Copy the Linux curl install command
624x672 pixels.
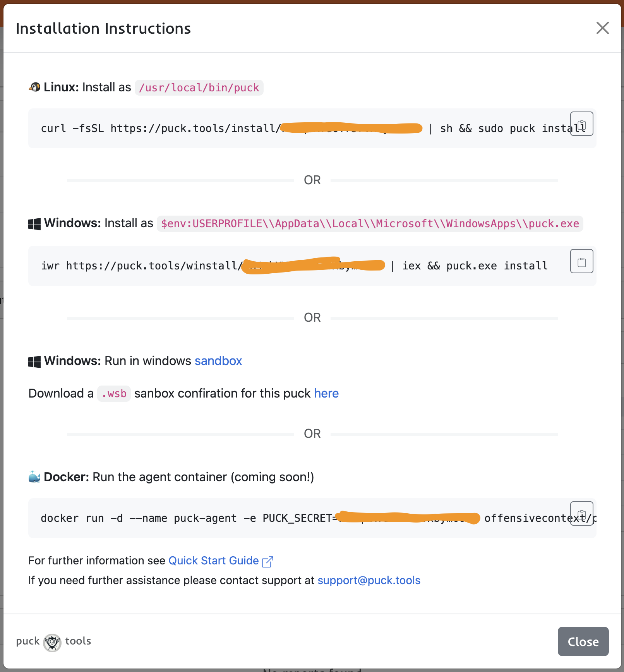tap(581, 124)
